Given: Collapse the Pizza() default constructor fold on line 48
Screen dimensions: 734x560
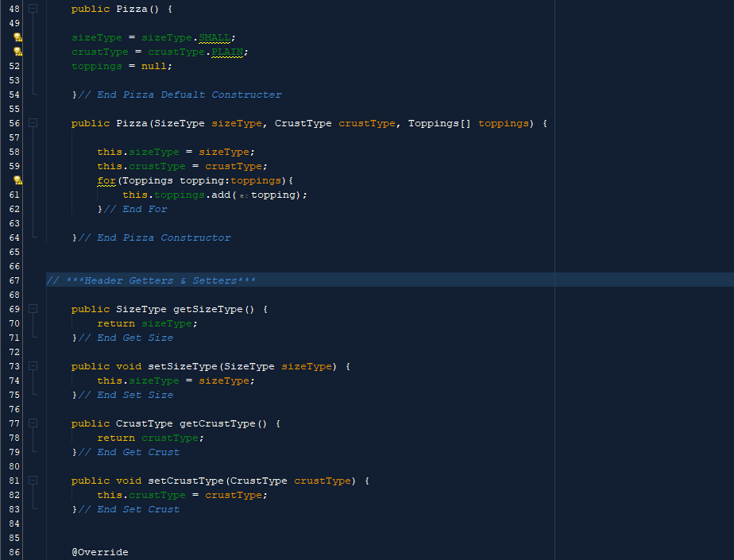Looking at the screenshot, I should 33,9.
